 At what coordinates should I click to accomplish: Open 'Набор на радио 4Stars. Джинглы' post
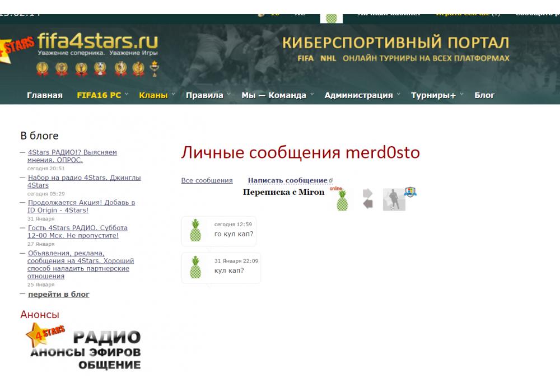pos(84,181)
